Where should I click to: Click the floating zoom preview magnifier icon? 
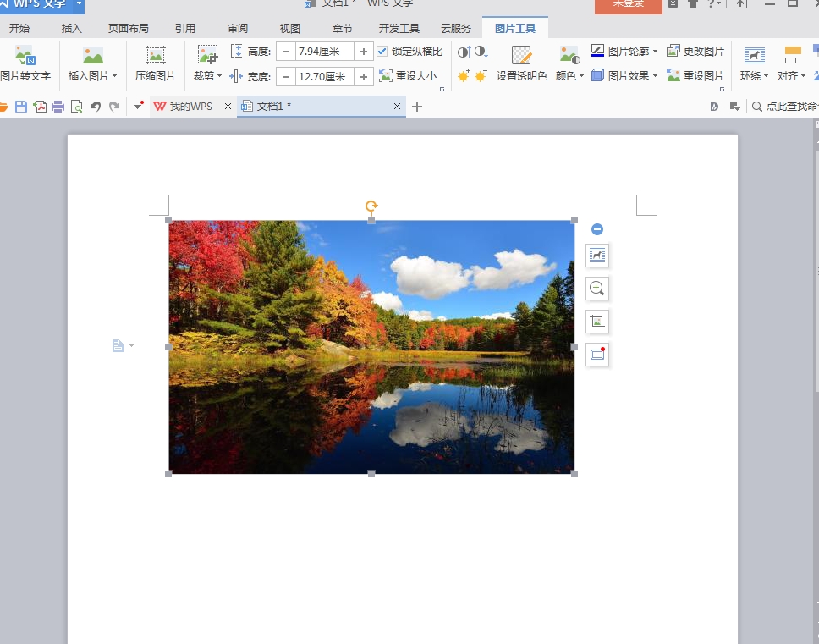coord(597,289)
